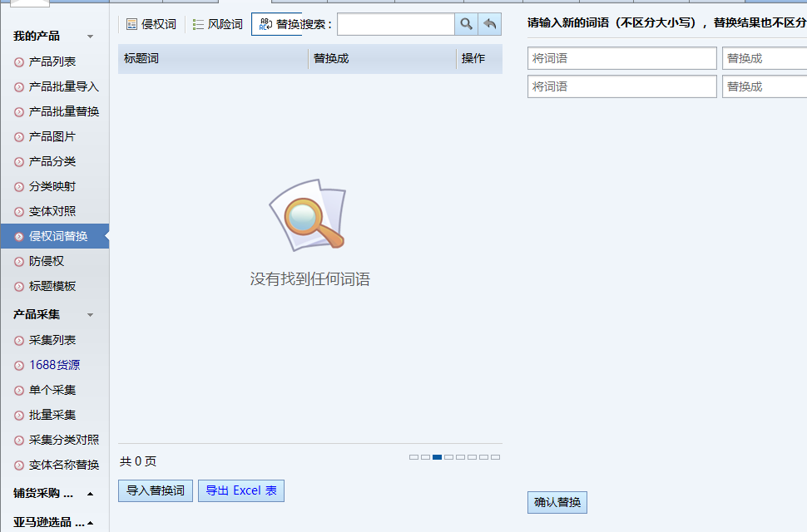Expand the 亚马逊选品 section
This screenshot has width=807, height=532.
coord(90,523)
